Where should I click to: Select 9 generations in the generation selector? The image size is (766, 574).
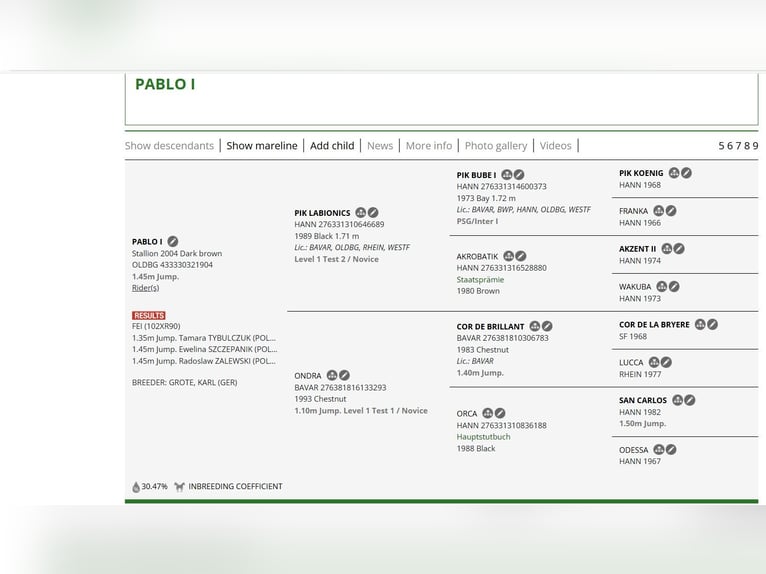point(755,146)
